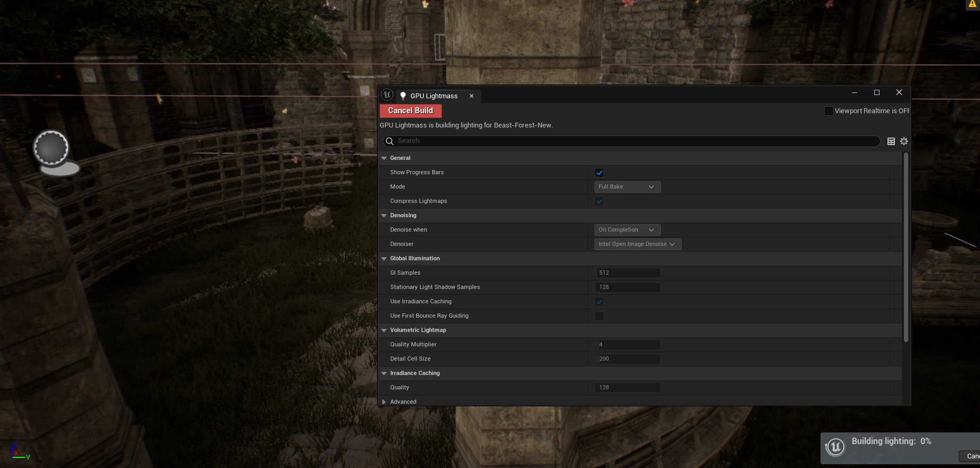Open the settings gear next to search
This screenshot has height=468, width=980.
tap(904, 141)
